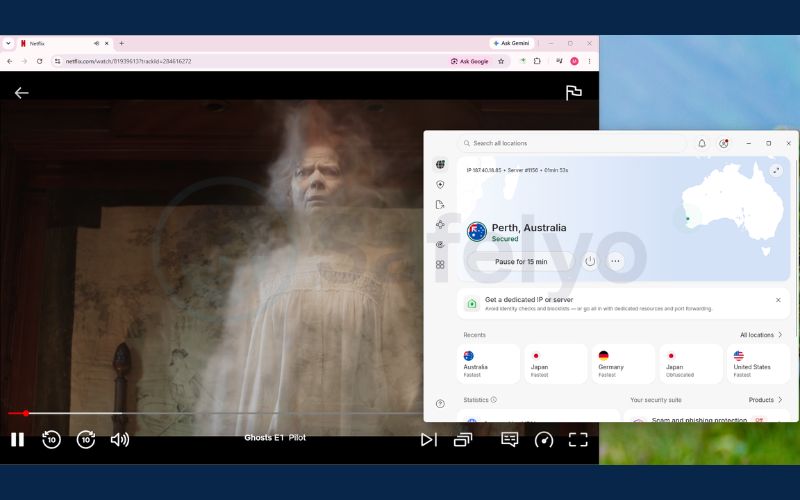Open VPN notifications bell
Viewport: 800px width, 500px height.
coord(702,143)
